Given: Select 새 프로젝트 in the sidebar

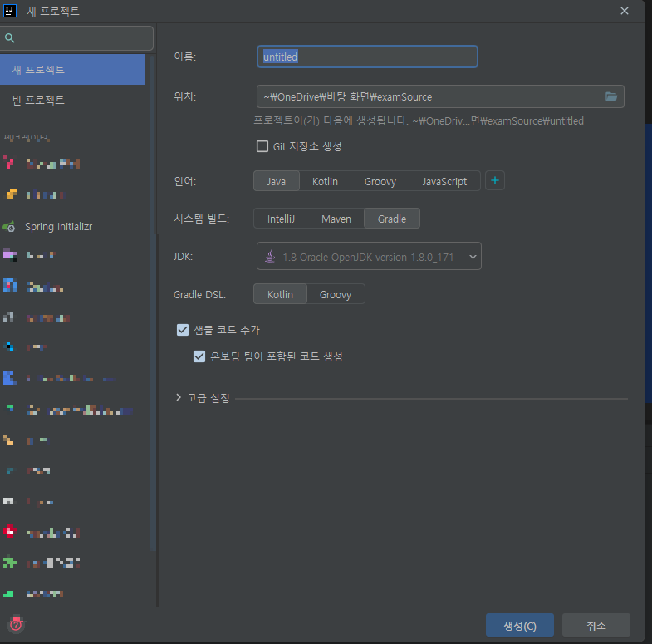Looking at the screenshot, I should pos(72,70).
